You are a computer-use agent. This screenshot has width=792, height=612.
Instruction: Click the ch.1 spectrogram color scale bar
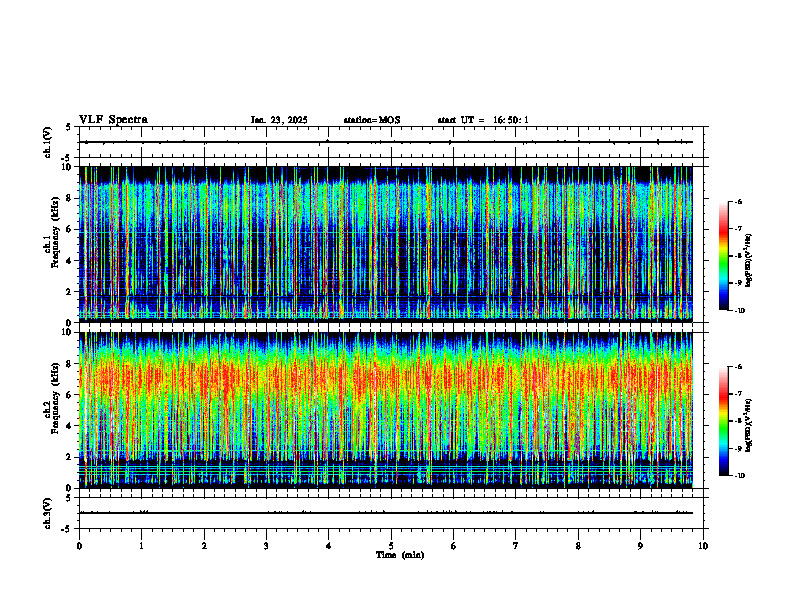click(x=723, y=256)
